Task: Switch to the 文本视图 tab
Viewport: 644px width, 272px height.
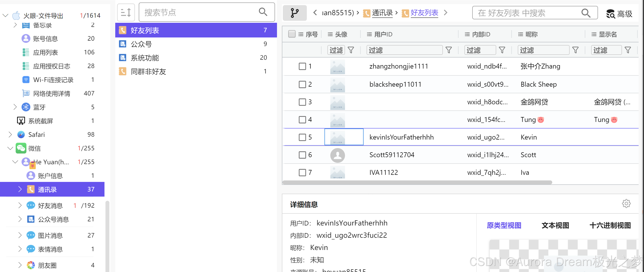Action: [555, 225]
